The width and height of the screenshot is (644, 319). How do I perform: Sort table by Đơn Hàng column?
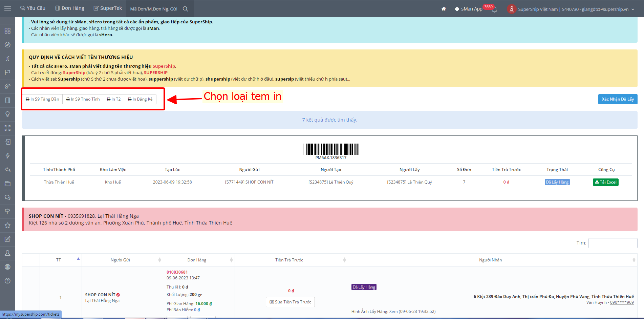point(199,260)
